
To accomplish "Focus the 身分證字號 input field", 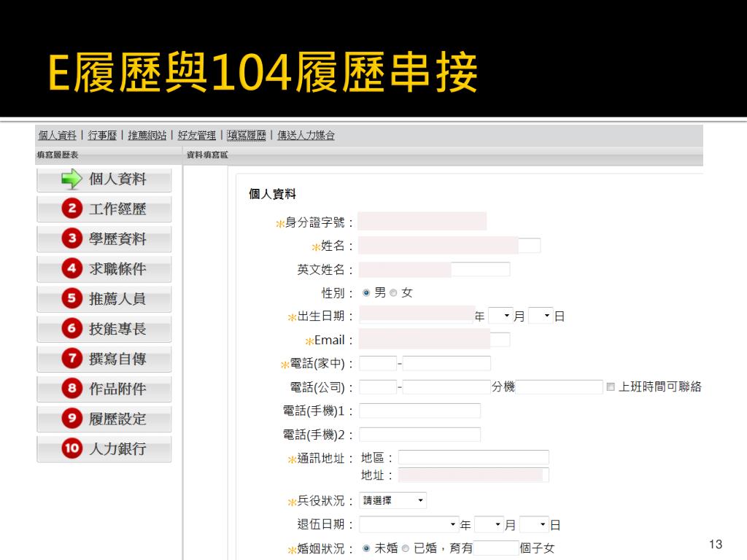I will coord(422,222).
